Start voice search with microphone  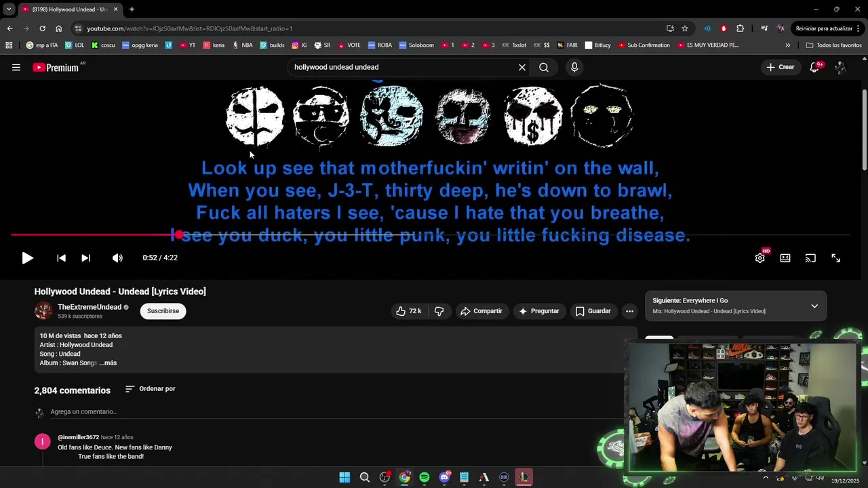click(574, 67)
